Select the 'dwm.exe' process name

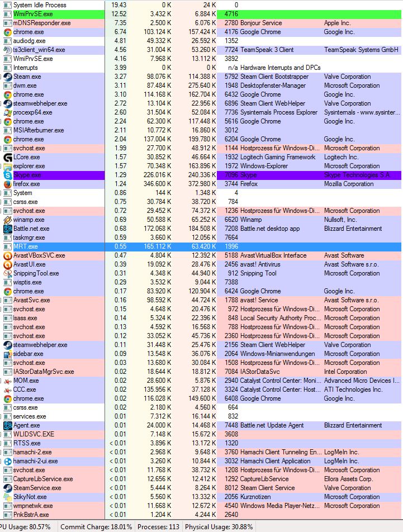[x=25, y=86]
